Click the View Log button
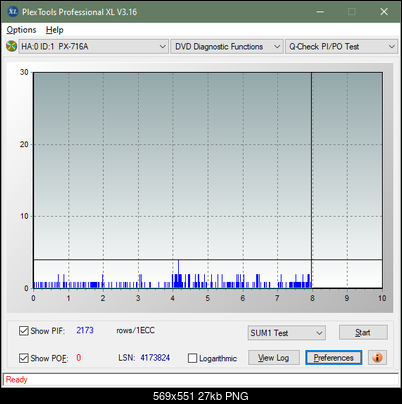402x404 pixels. point(274,358)
